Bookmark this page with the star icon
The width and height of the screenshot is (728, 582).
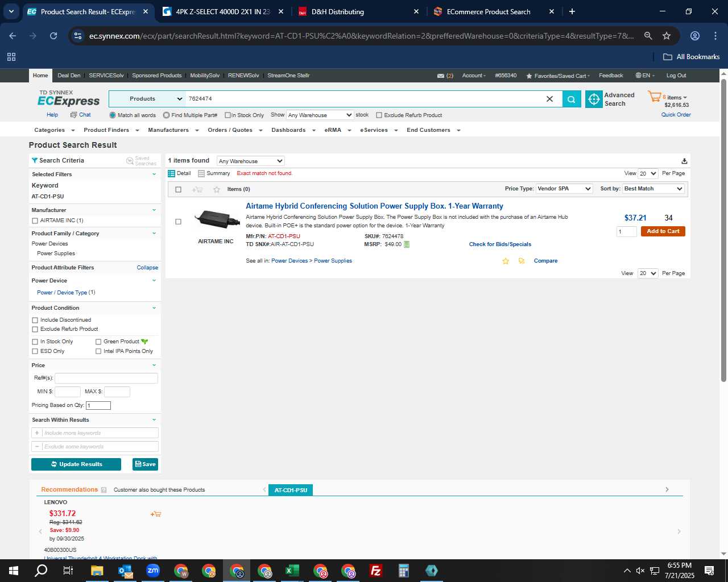click(667, 36)
